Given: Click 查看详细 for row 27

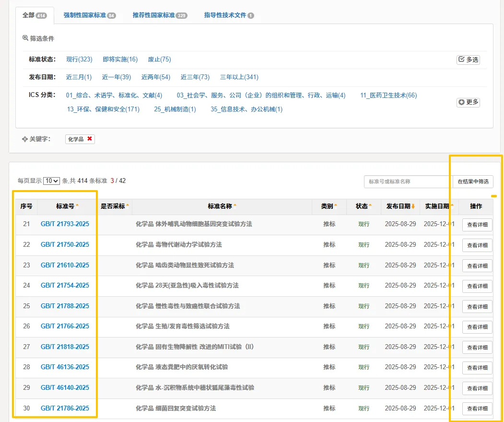Looking at the screenshot, I should (477, 348).
